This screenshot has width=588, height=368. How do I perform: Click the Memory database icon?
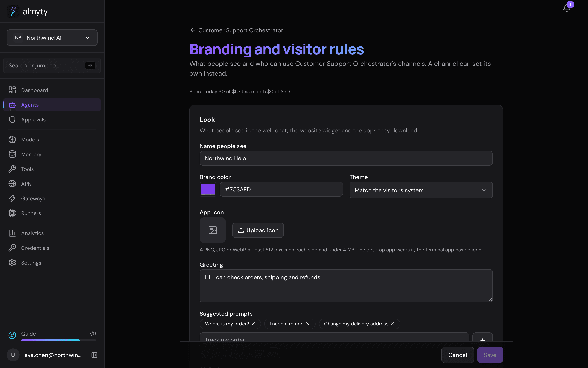(12, 154)
